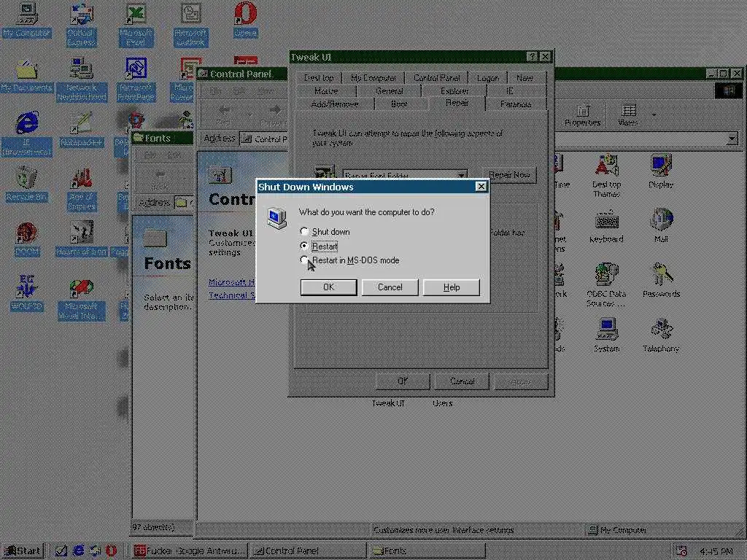Click Views toolbar button in Control Panel
This screenshot has height=560, width=747.
(628, 115)
